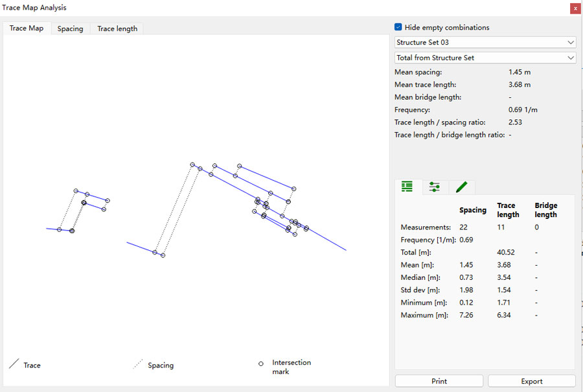Click the arrow on Structure Set 03 combo box

tap(570, 42)
